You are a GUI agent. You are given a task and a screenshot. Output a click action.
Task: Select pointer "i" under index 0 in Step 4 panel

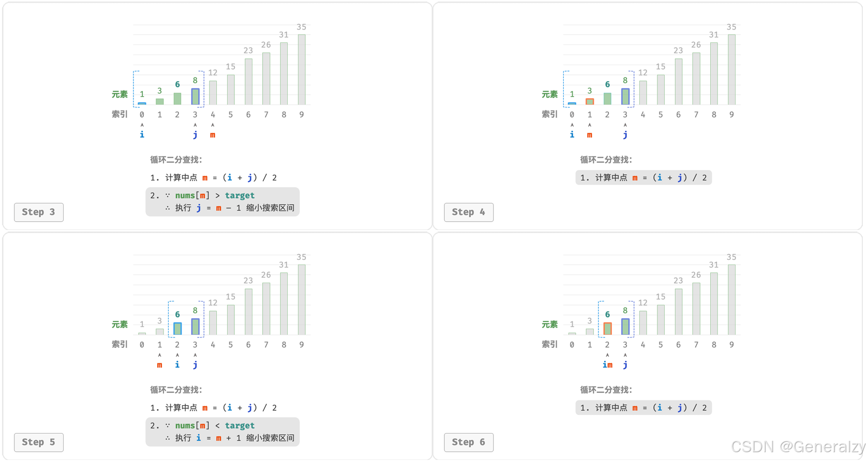coord(572,134)
